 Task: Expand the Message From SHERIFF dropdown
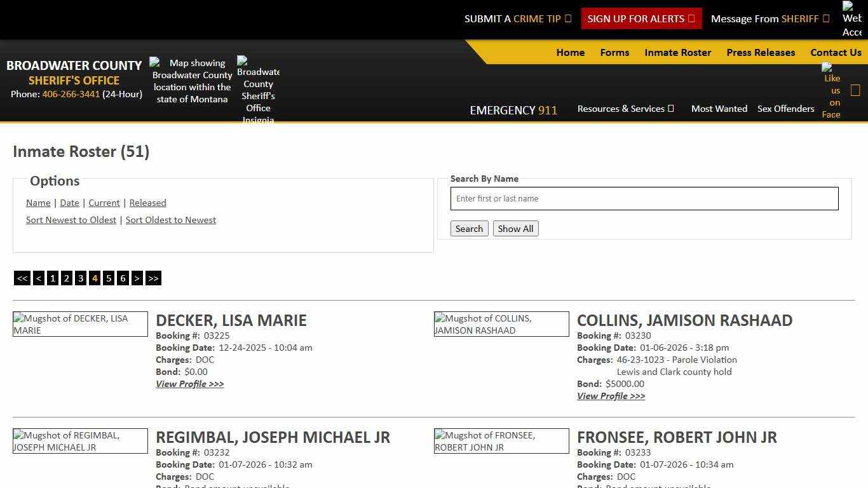pos(770,18)
